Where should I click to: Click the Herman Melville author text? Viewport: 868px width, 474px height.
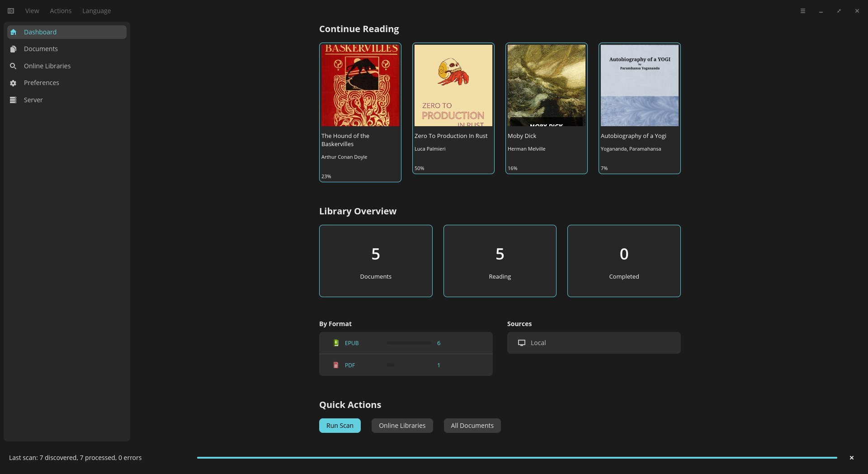coord(526,149)
